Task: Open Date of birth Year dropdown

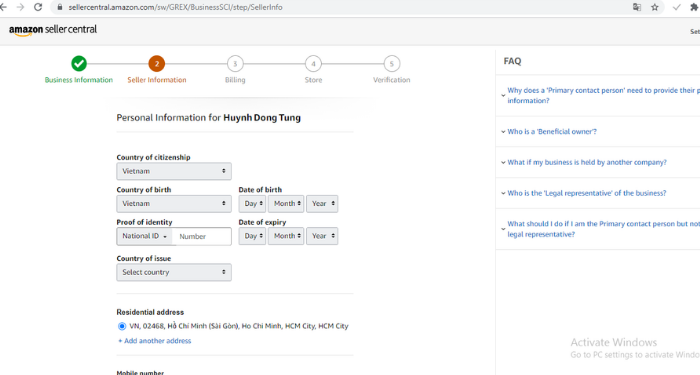Action: 322,204
